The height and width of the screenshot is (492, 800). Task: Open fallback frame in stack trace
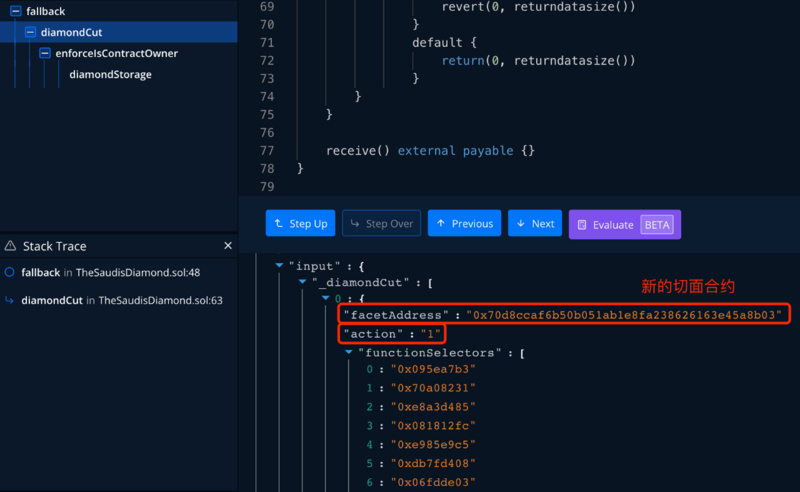click(x=40, y=272)
